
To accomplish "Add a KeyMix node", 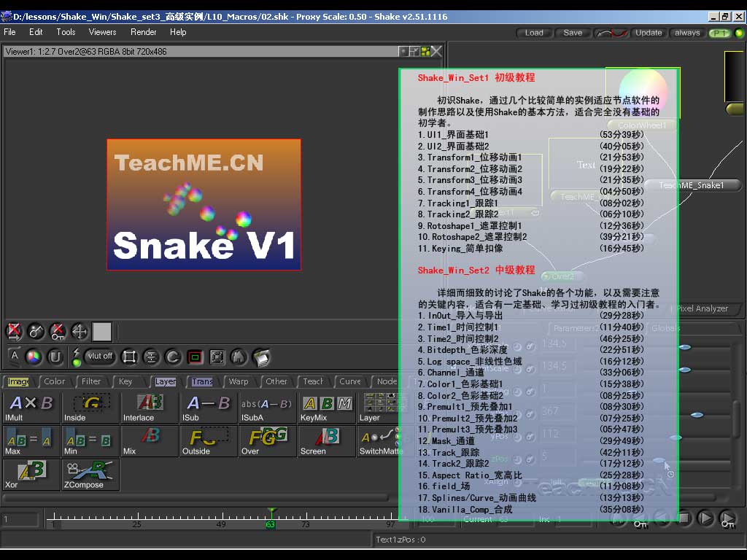I will 326,408.
